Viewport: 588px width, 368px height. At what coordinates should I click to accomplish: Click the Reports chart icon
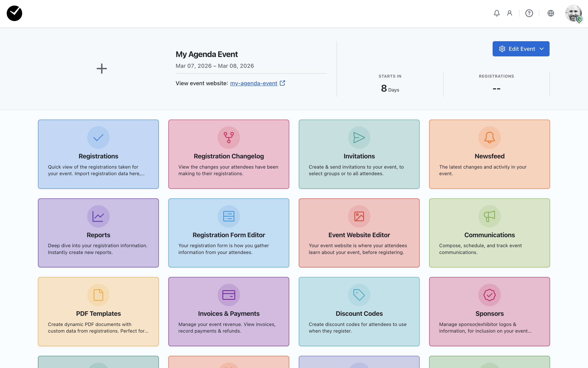point(98,216)
